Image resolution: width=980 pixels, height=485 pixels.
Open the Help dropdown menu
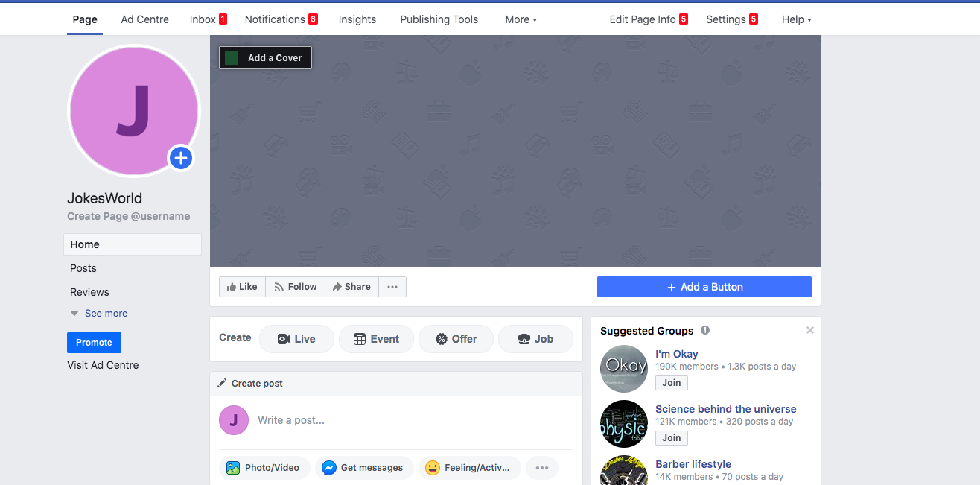(x=797, y=19)
